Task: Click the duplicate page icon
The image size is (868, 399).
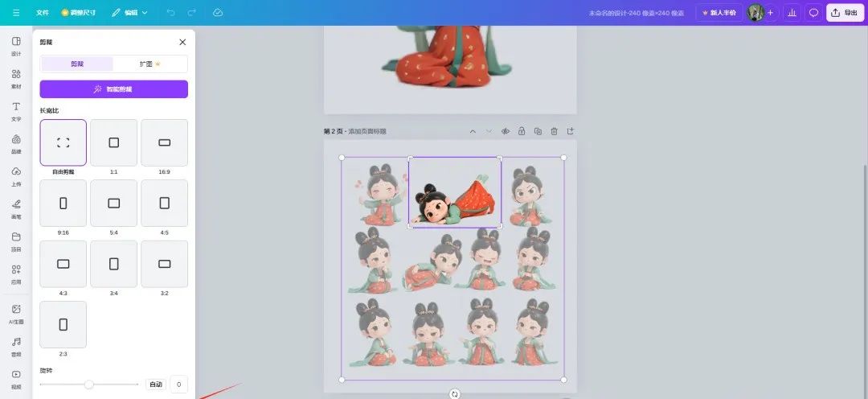Action: (538, 131)
